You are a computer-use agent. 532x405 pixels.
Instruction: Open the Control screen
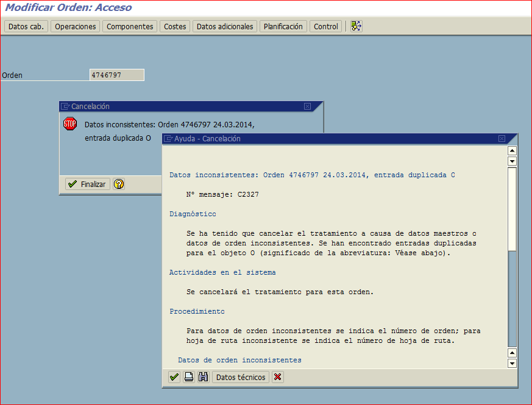pyautogui.click(x=325, y=26)
